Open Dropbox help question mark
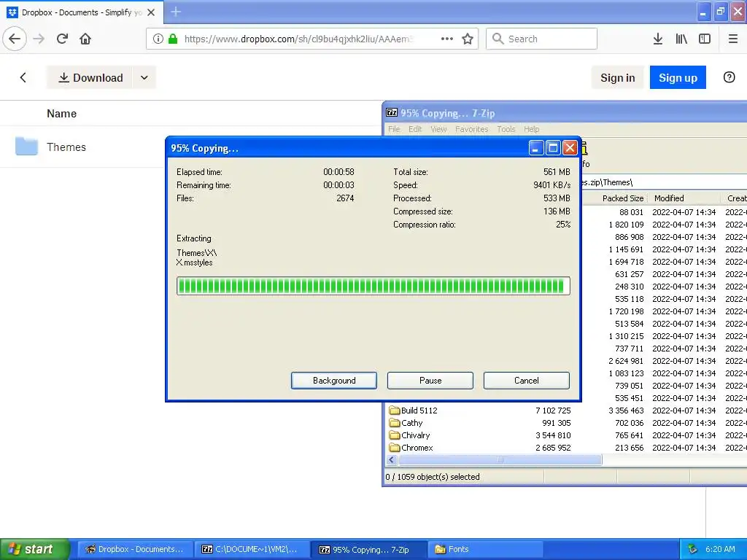Viewport: 747px width, 560px height. tap(729, 77)
